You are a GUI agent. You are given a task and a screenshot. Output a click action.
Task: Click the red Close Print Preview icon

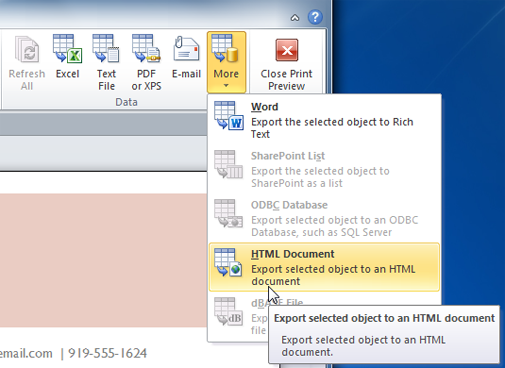click(287, 50)
